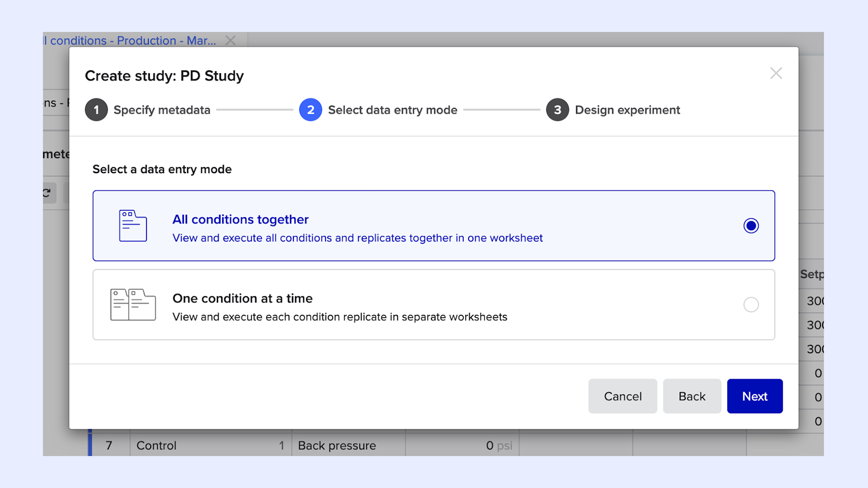Select All conditions together radio button
Viewport: 868px width, 488px height.
pos(751,225)
